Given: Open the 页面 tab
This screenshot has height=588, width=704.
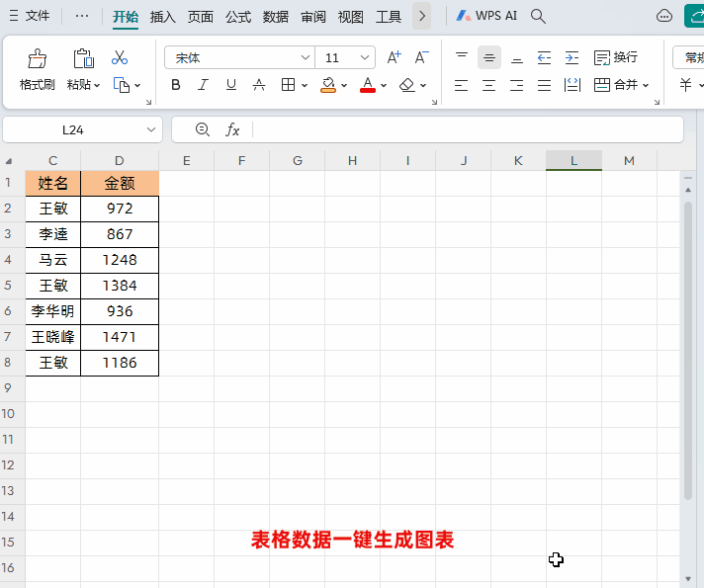Looking at the screenshot, I should [201, 17].
